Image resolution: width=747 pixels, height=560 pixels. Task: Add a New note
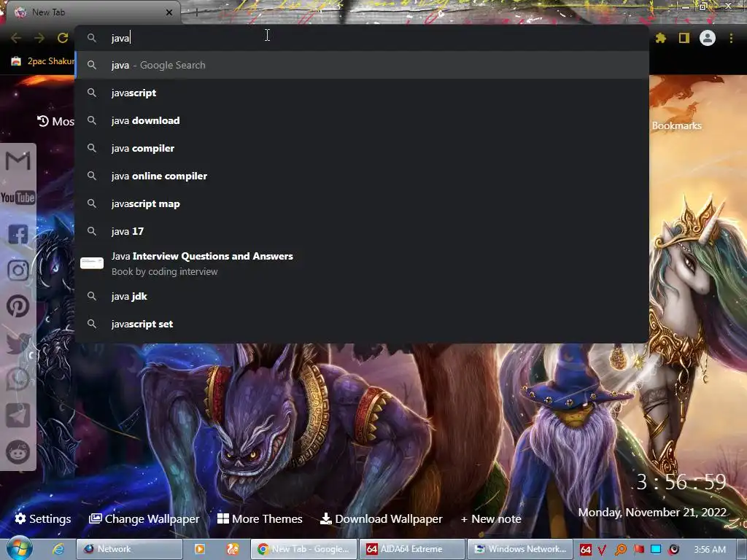491,518
